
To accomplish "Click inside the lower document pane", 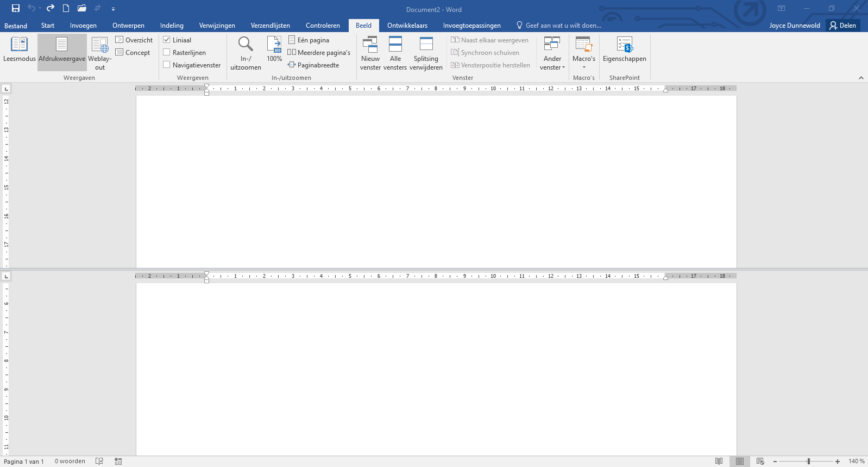I will [436, 369].
